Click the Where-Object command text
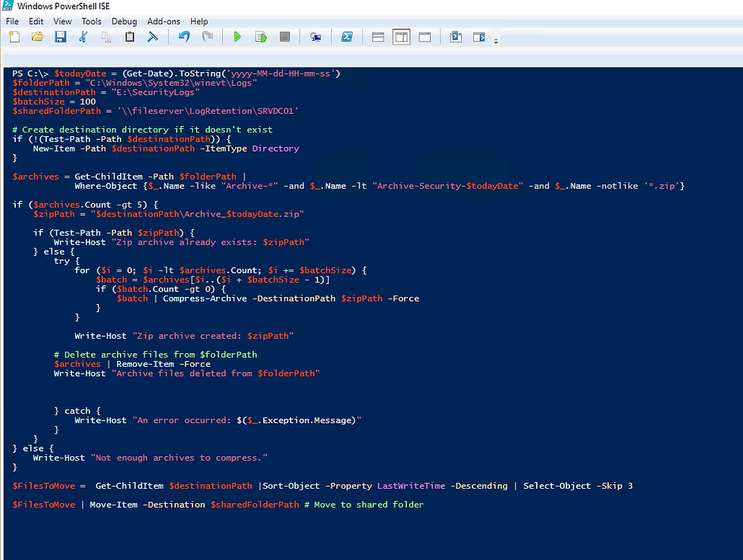 [105, 186]
